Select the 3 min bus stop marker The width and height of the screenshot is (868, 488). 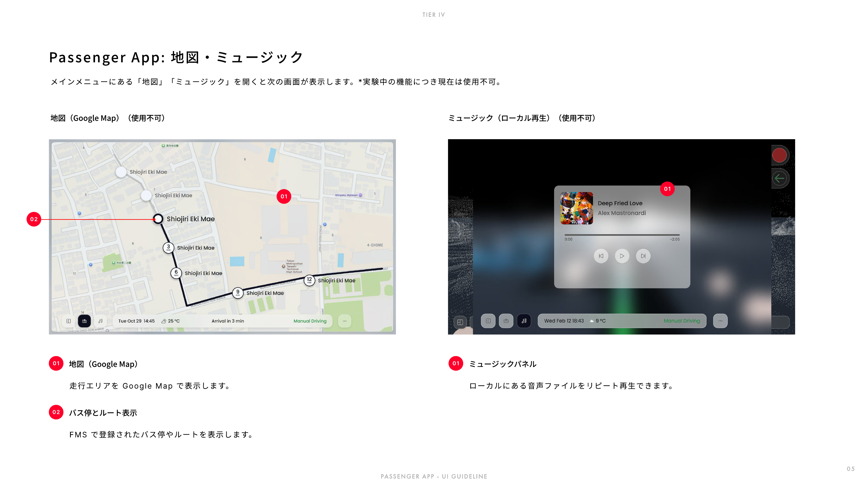click(168, 248)
